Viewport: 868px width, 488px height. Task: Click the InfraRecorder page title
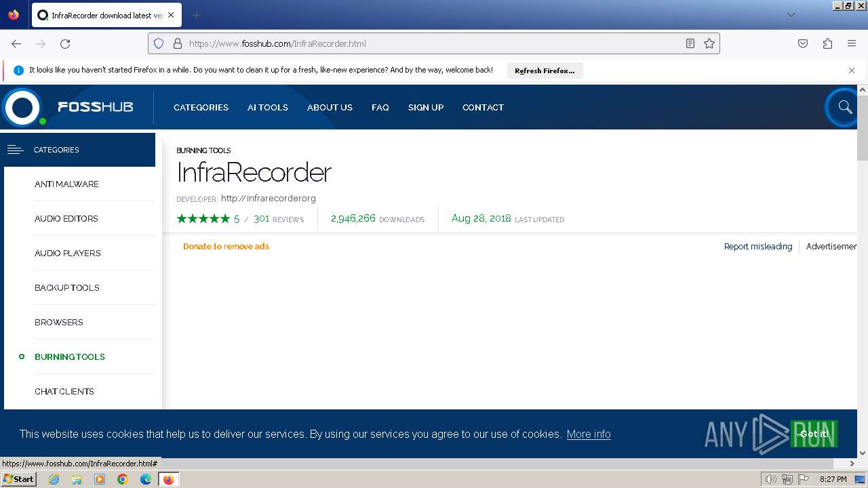[x=254, y=173]
